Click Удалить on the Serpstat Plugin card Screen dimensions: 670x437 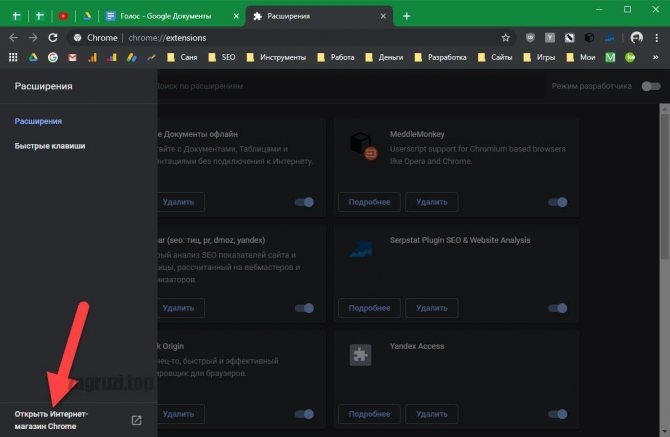click(x=432, y=308)
